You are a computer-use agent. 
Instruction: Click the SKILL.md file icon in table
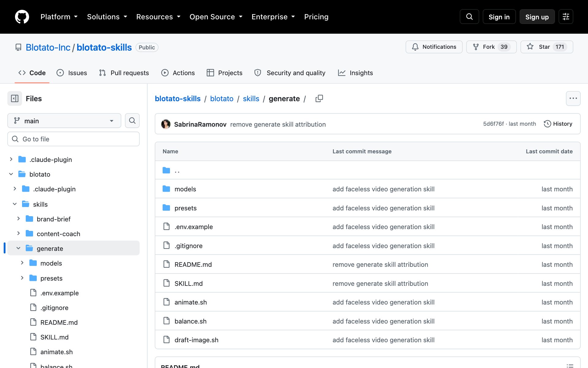coord(166,283)
